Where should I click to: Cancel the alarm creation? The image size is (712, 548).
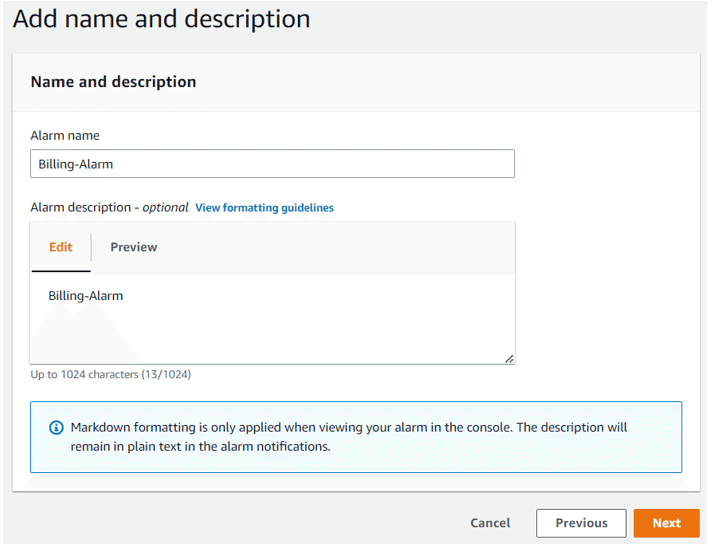click(490, 523)
